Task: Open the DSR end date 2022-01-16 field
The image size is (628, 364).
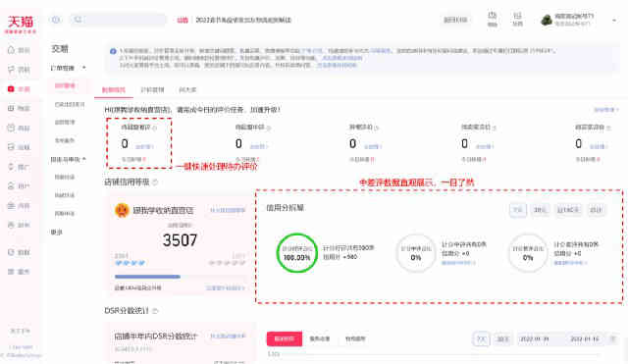Action: coord(585,339)
